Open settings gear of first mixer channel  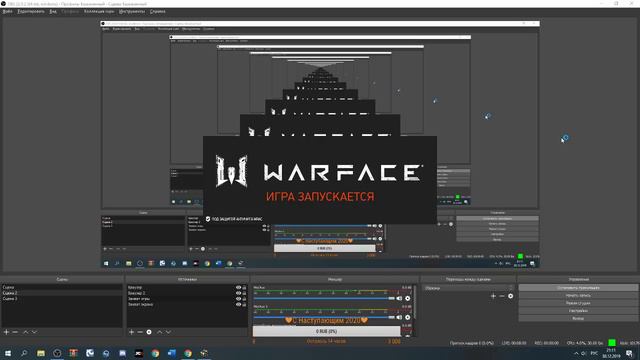click(407, 298)
